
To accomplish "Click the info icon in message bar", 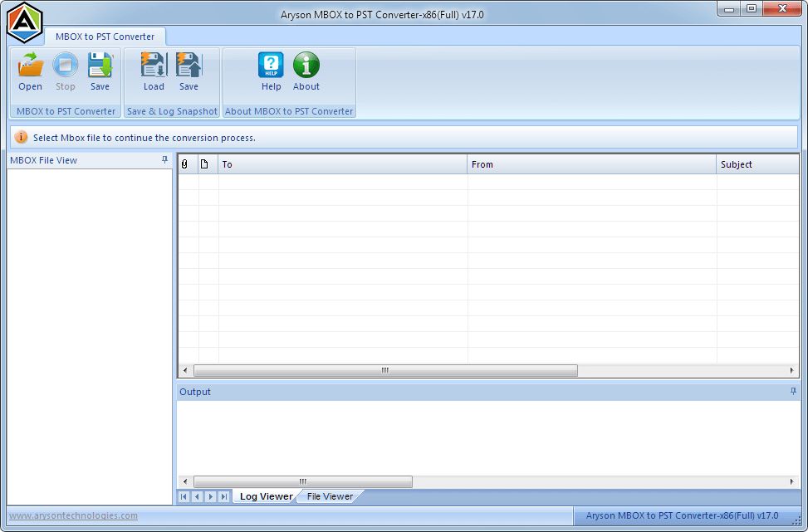I will pyautogui.click(x=21, y=137).
